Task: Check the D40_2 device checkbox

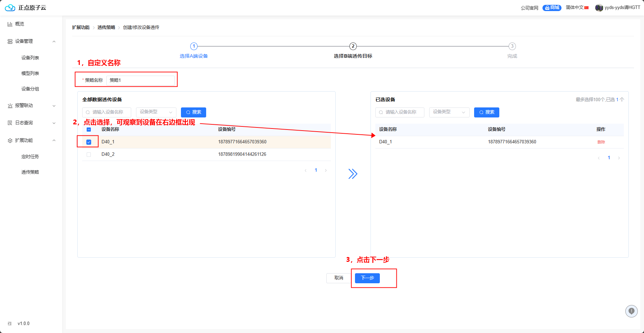Action: pos(89,154)
